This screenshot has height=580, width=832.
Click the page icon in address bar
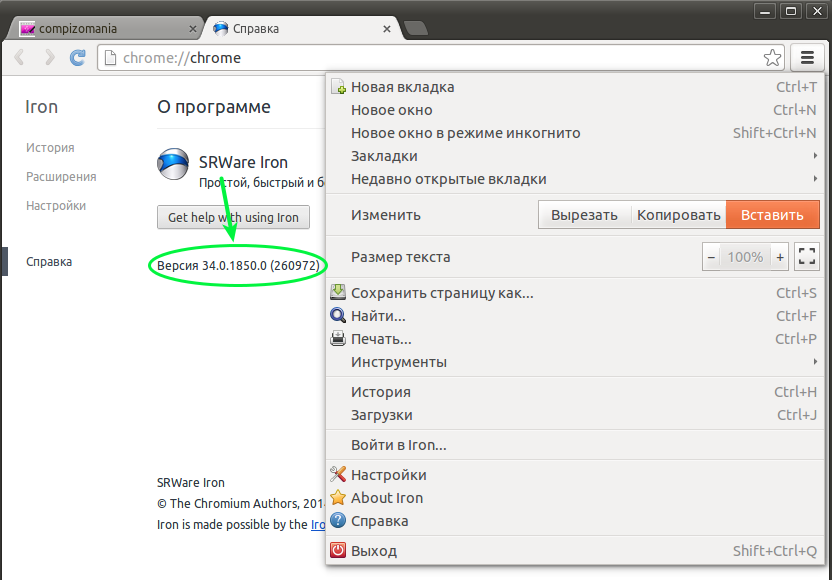110,57
